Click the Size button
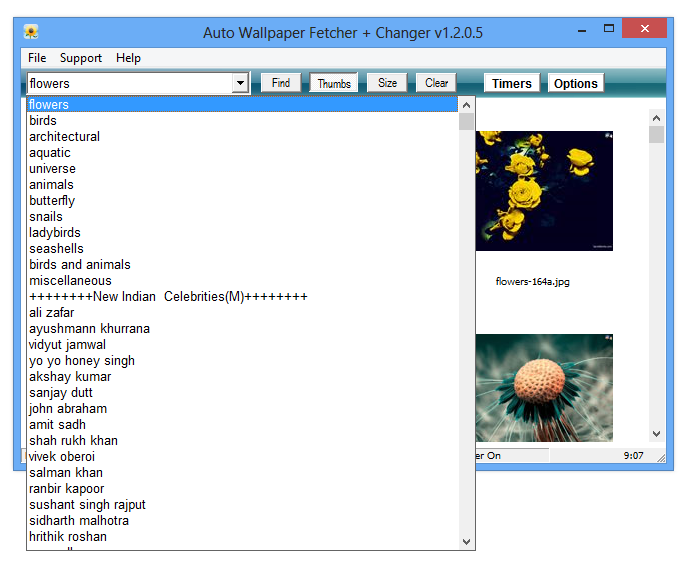 click(387, 83)
